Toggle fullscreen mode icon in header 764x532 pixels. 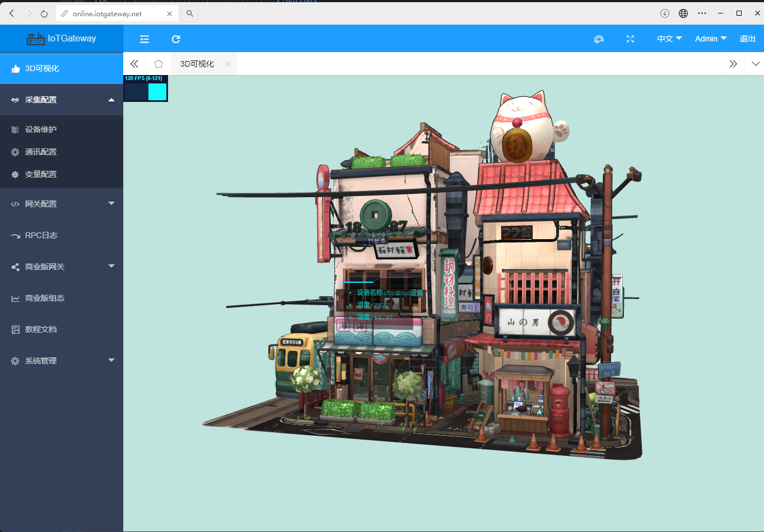(x=630, y=39)
